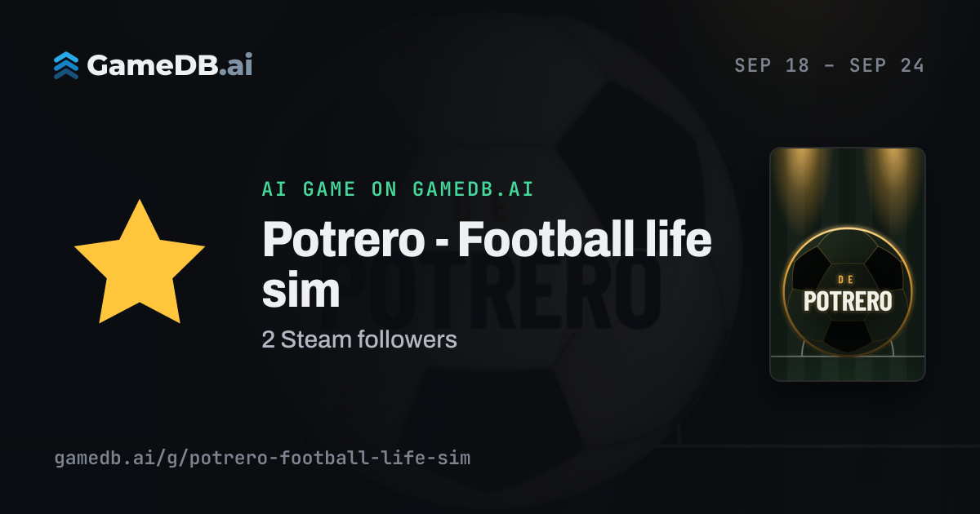Click the yellow star icon

click(140, 262)
